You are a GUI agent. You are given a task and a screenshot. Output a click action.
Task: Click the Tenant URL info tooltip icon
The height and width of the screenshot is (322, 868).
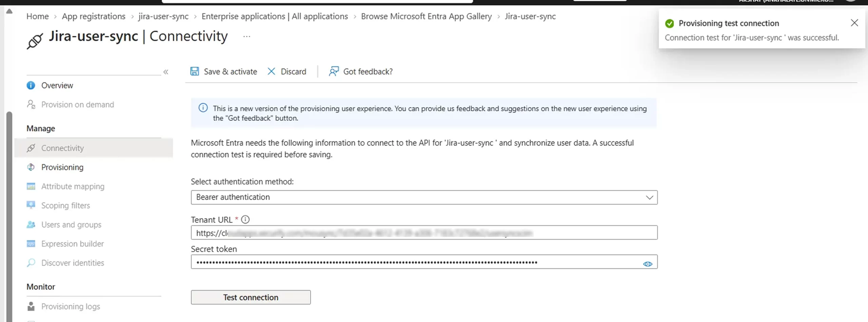245,220
